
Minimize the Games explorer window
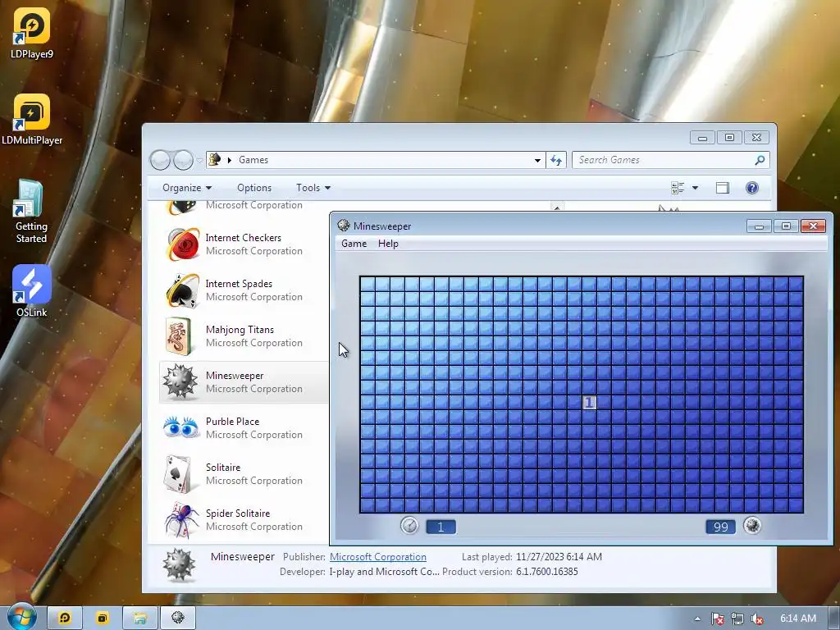coord(702,138)
